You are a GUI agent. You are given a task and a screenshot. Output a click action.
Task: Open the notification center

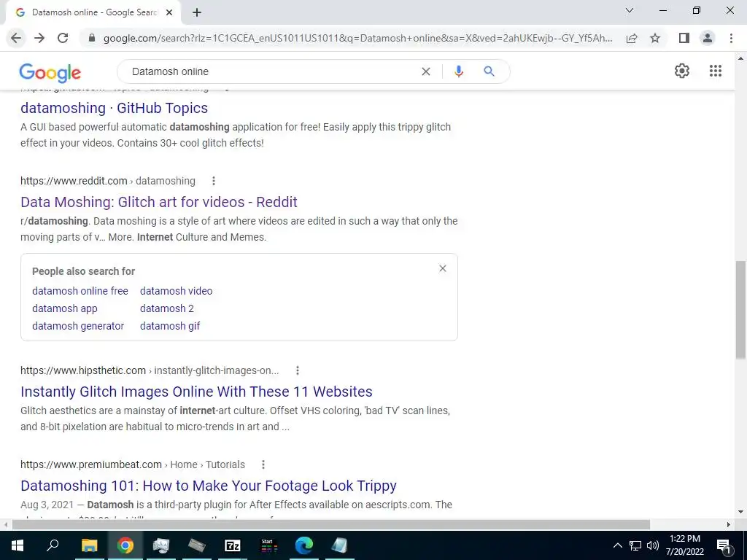coord(724,545)
